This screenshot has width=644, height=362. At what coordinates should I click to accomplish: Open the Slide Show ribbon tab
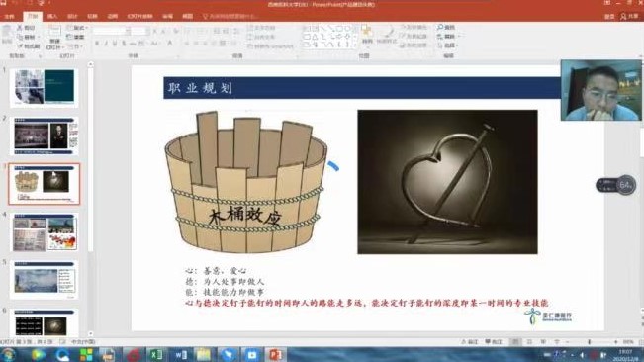coord(139,16)
